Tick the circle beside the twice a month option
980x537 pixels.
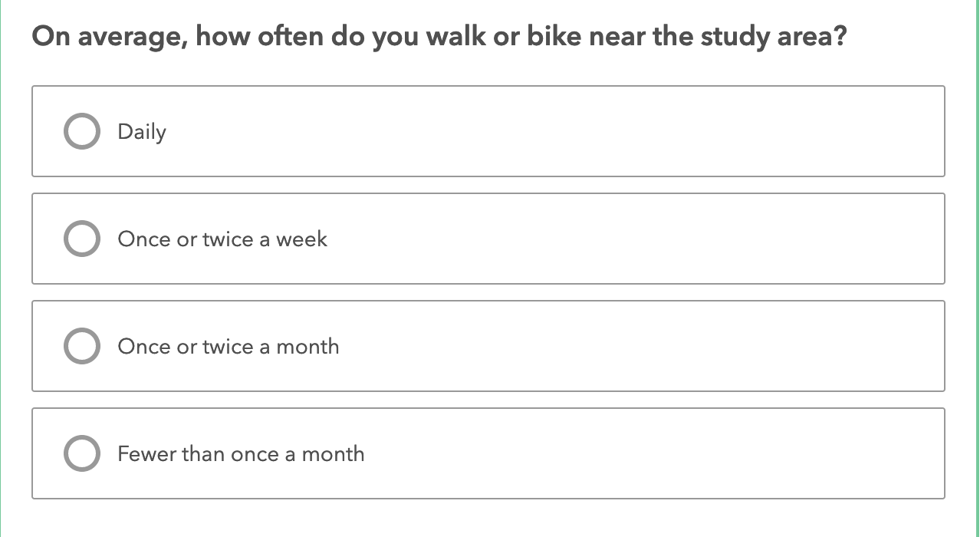pos(81,346)
